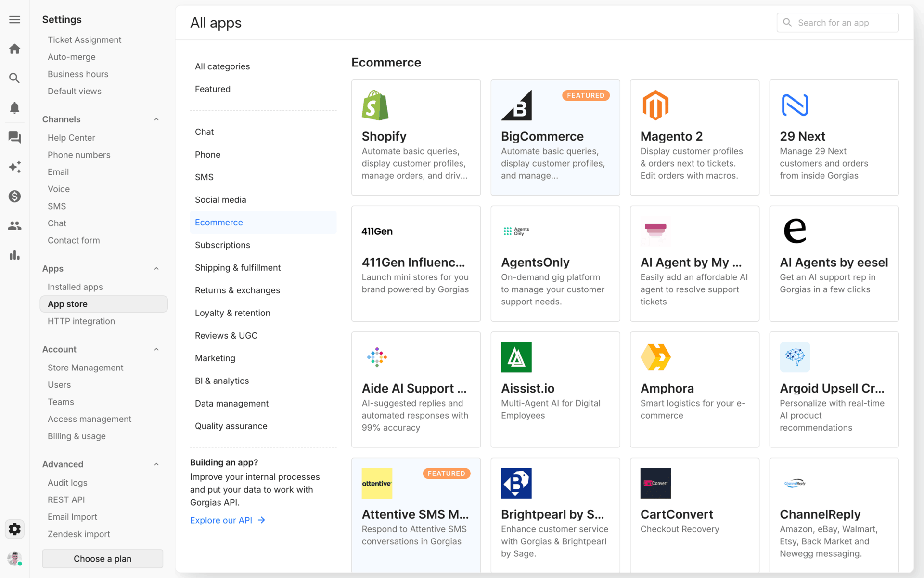Open the ChannelReply app card
Viewport: 924px width, 578px height.
pyautogui.click(x=834, y=515)
